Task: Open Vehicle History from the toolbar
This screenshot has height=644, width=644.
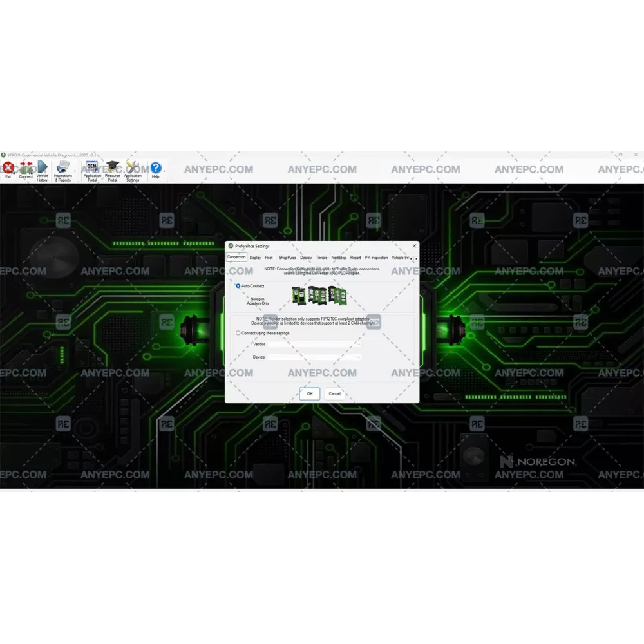Action: click(43, 171)
